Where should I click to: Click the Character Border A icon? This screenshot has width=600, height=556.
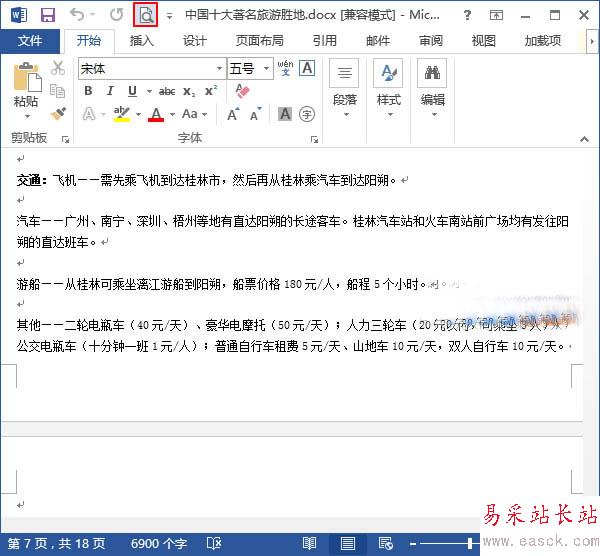pyautogui.click(x=307, y=68)
